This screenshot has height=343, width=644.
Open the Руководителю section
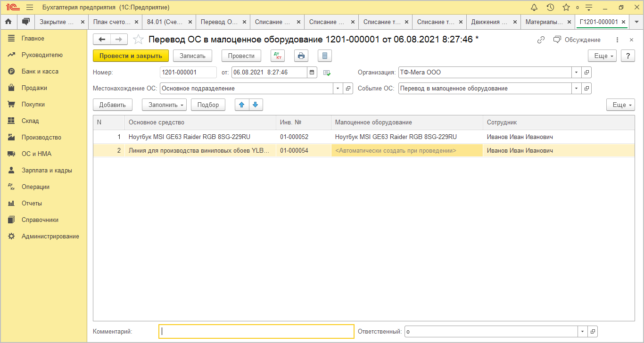point(43,55)
